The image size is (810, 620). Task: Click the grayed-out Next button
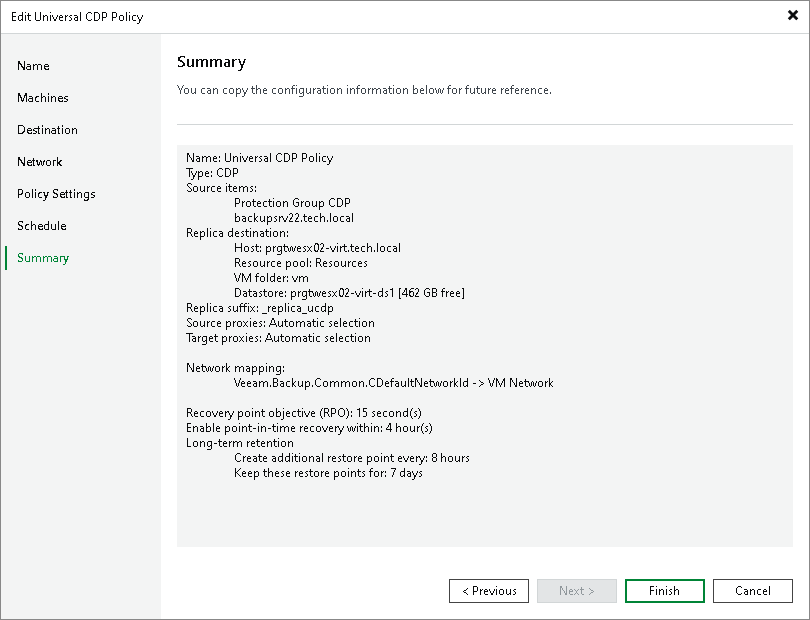577,591
